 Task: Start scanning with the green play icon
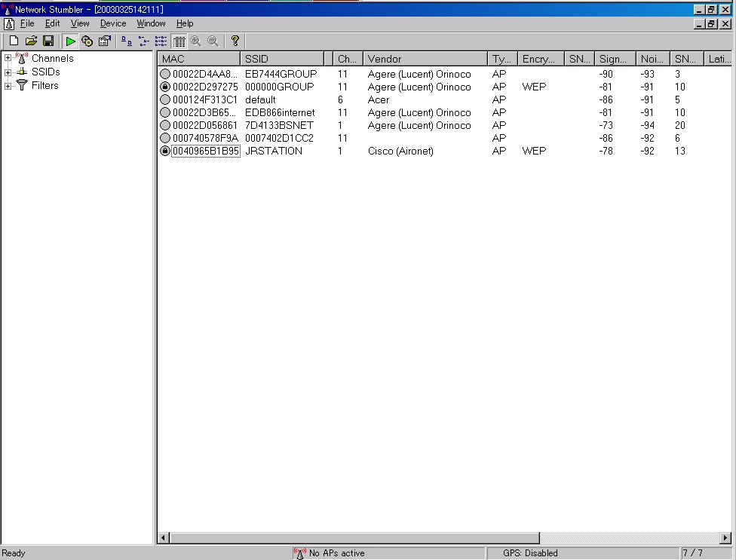coord(70,41)
